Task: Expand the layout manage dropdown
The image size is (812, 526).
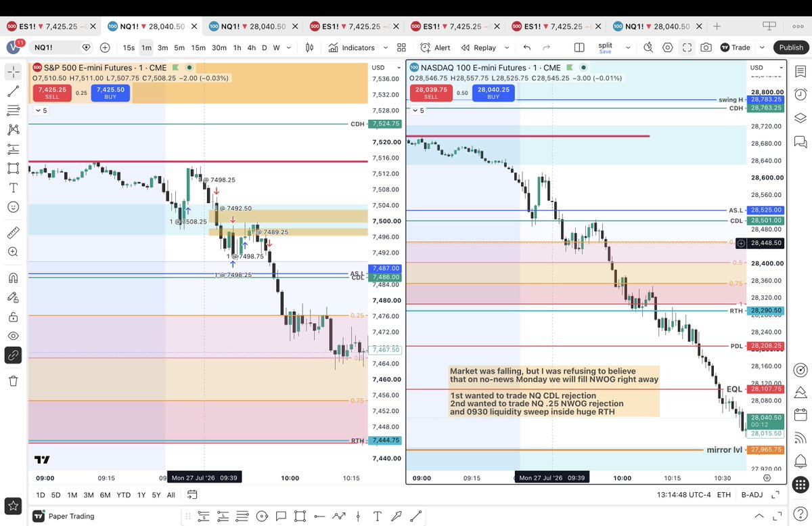Action: [627, 47]
